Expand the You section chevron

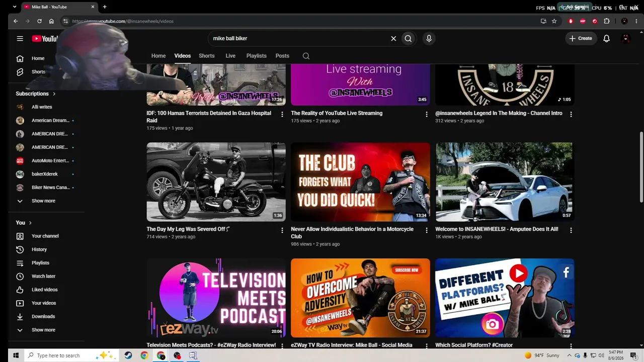(x=30, y=223)
